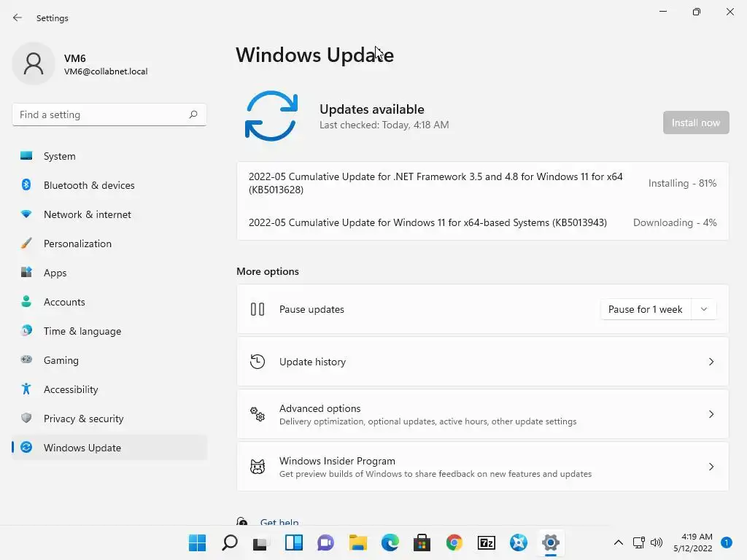This screenshot has width=747, height=560.
Task: Open the Windows Start menu
Action: tap(197, 542)
